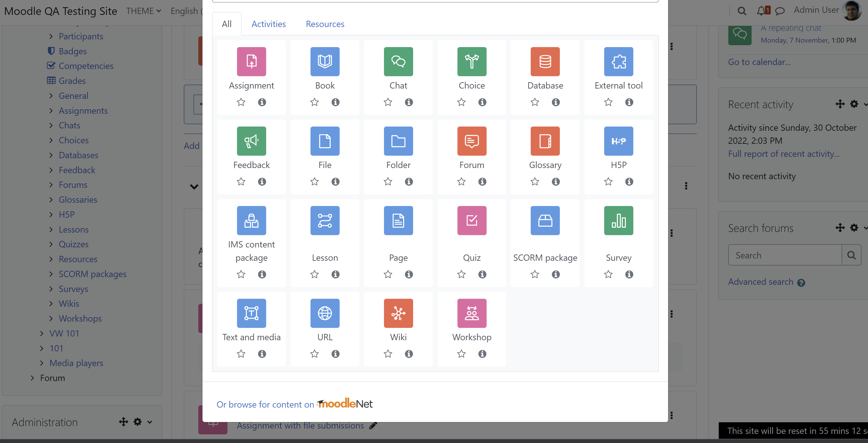
Task: Switch to the Activities tab
Action: (268, 24)
